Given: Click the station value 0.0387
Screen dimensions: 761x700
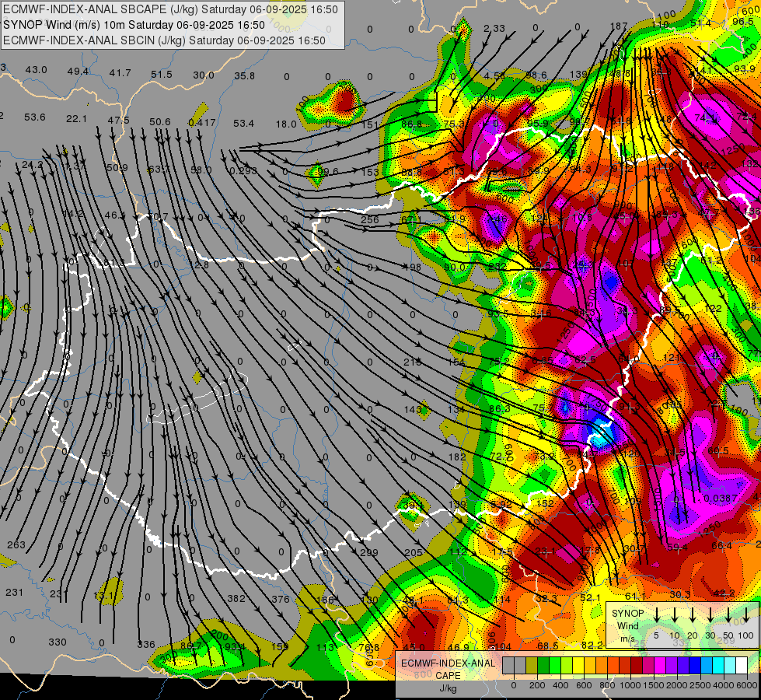Looking at the screenshot, I should click(x=721, y=499).
